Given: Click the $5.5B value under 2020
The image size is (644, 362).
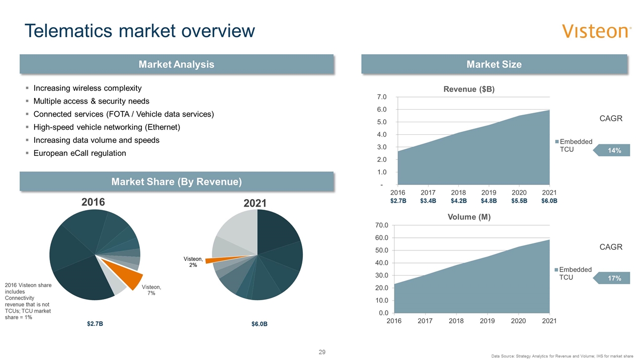Looking at the screenshot, I should point(519,201).
